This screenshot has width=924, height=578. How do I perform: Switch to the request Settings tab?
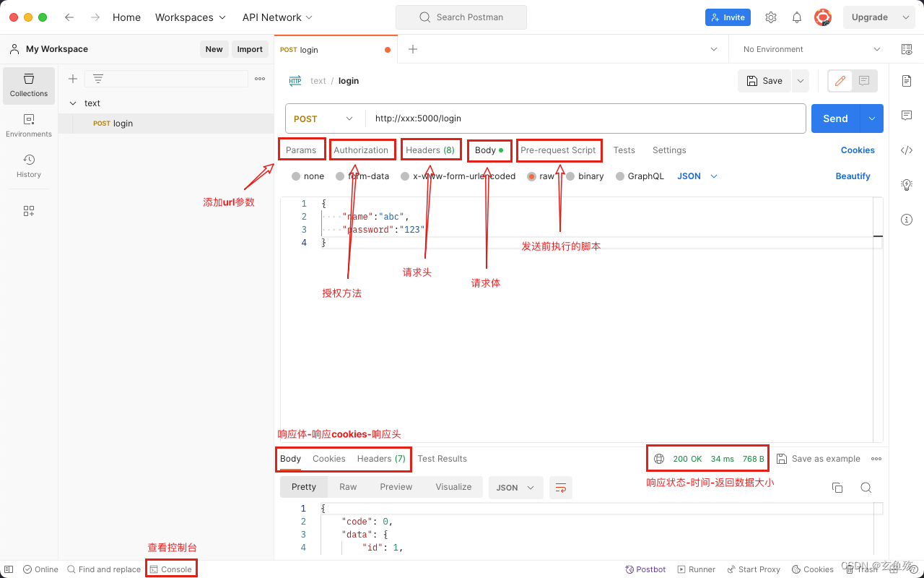point(669,150)
